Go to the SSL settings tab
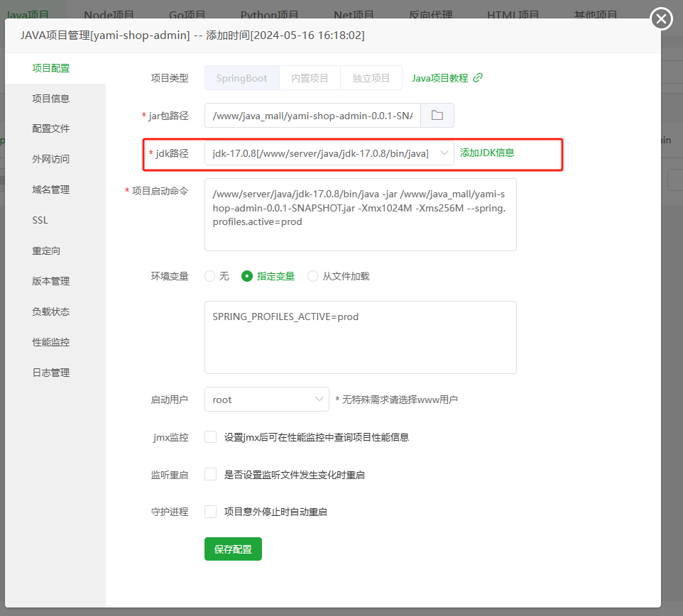 pos(40,220)
